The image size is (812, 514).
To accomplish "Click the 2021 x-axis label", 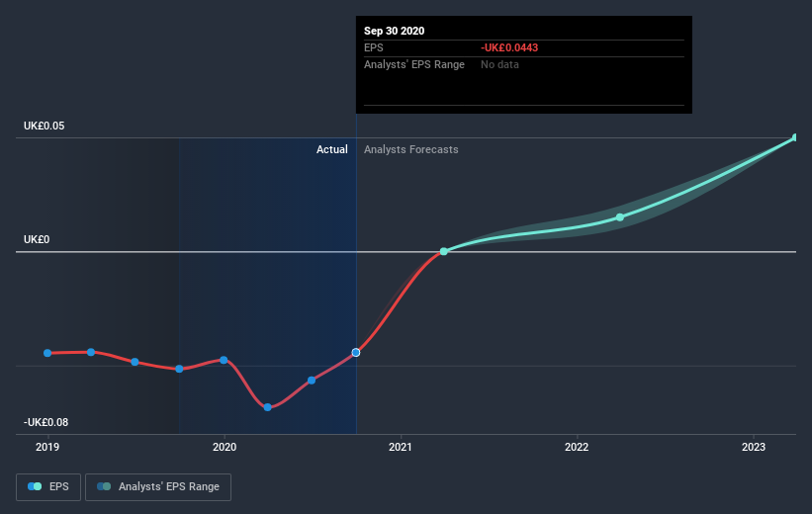I will coord(401,447).
